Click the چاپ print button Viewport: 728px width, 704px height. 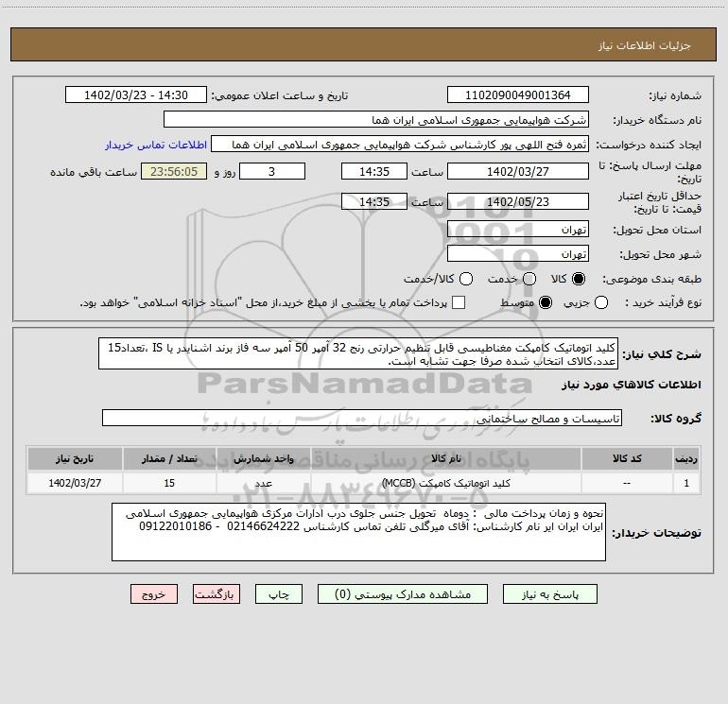pos(279,594)
